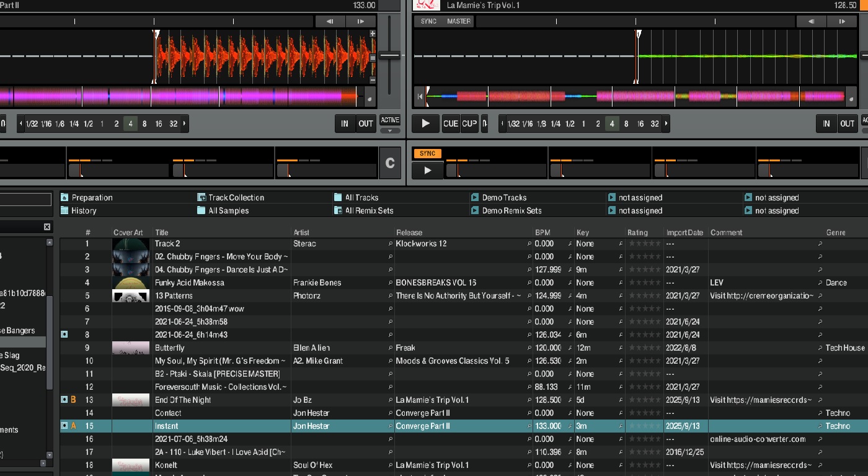868x476 pixels.
Task: Play the La Mamie's Trip deck
Action: [x=425, y=123]
